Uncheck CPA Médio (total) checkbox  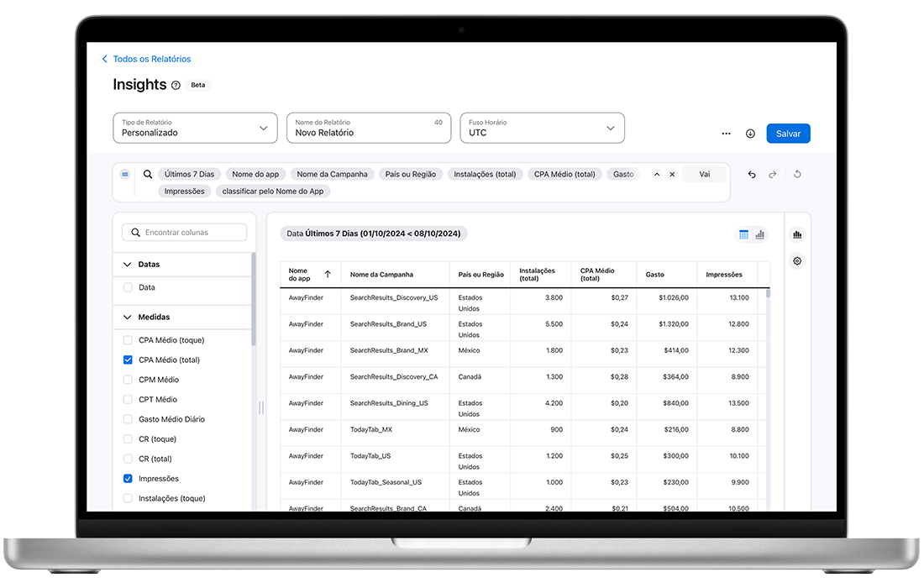click(x=128, y=360)
